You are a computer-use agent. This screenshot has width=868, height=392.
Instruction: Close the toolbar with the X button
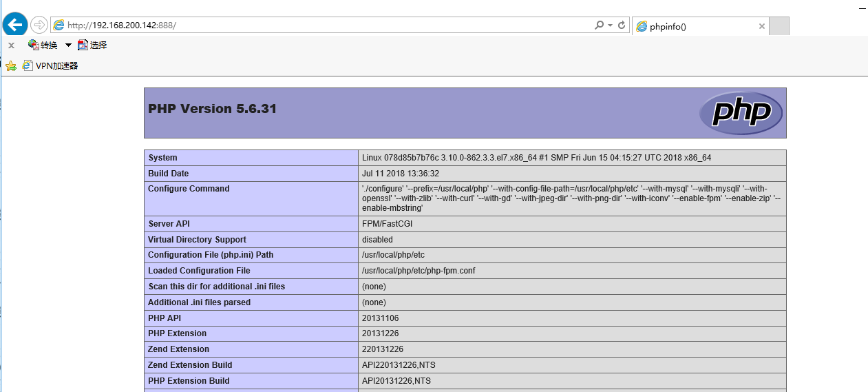11,45
